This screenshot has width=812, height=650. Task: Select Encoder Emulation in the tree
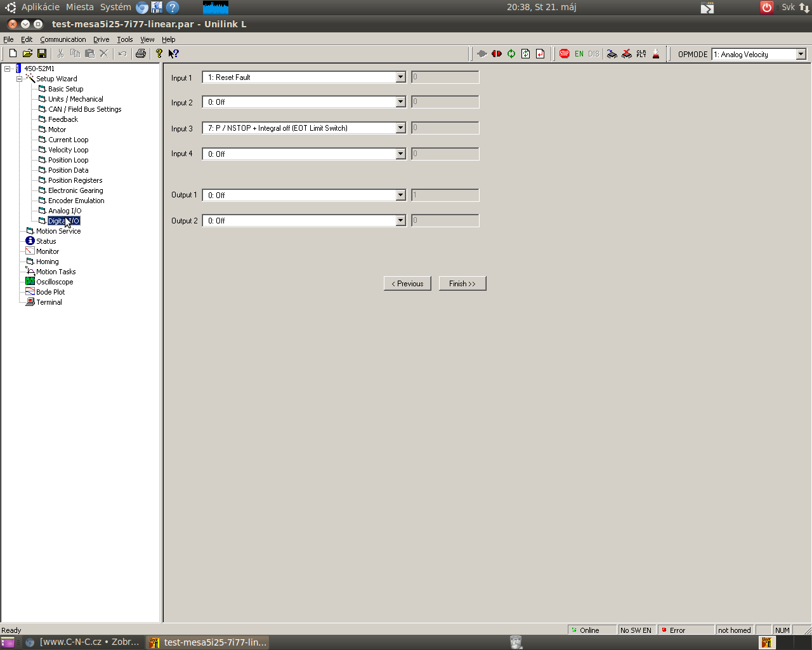[76, 201]
